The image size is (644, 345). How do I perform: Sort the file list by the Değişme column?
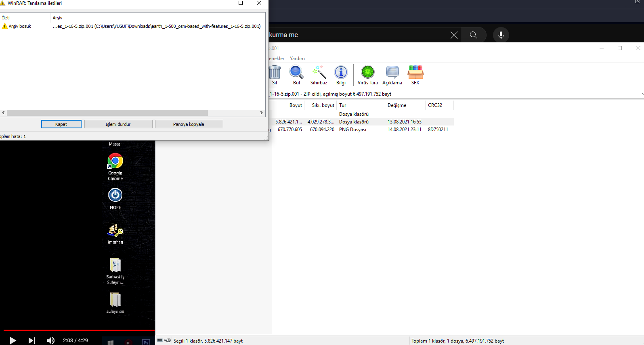tap(405, 105)
